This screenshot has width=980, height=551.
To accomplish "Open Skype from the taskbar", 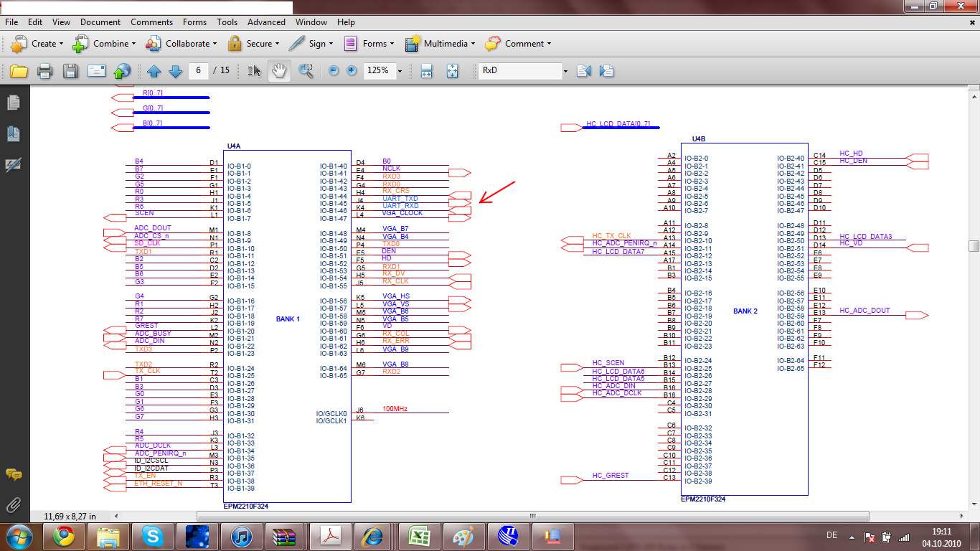I will [x=153, y=536].
